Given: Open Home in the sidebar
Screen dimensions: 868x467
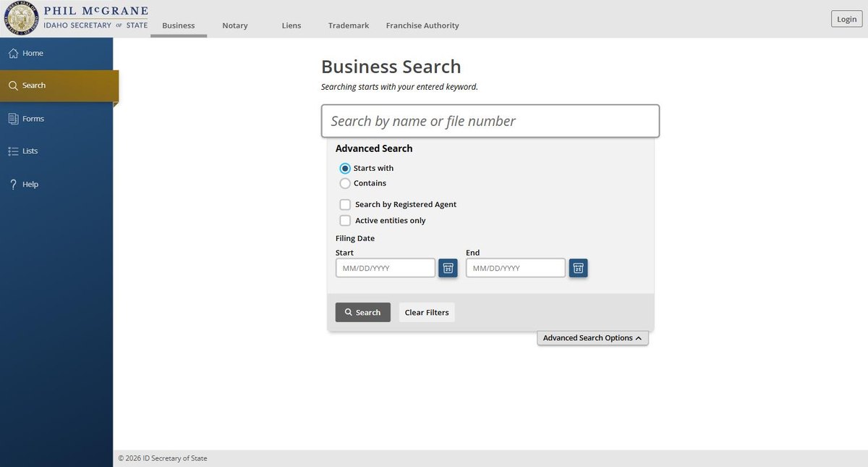Looking at the screenshot, I should [56, 53].
